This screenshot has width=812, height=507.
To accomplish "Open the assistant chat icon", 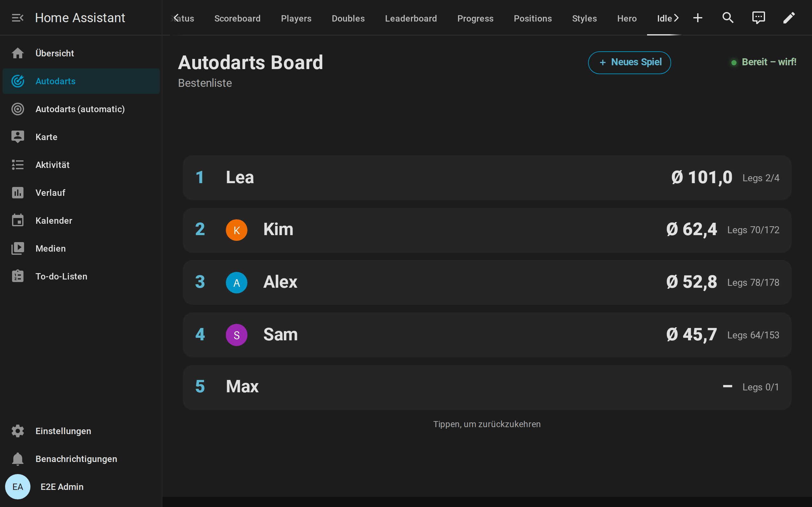I will 758,18.
